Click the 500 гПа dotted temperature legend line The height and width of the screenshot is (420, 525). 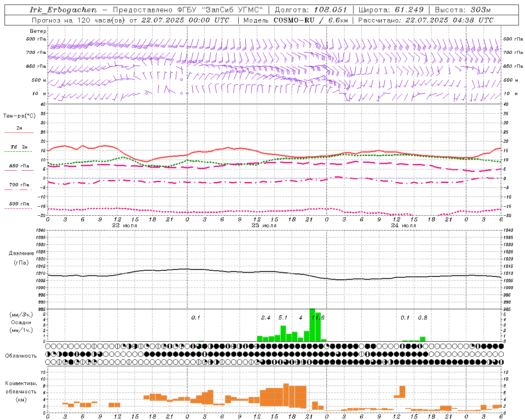[18, 208]
